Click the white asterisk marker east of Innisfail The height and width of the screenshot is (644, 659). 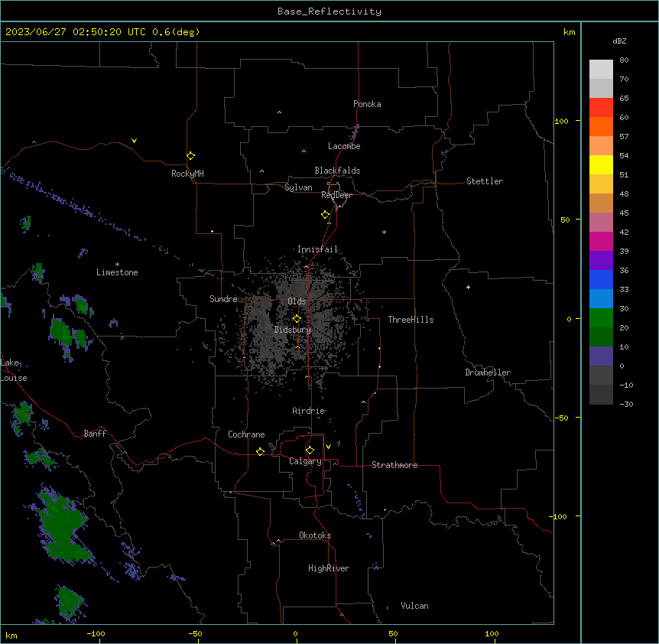click(x=384, y=232)
